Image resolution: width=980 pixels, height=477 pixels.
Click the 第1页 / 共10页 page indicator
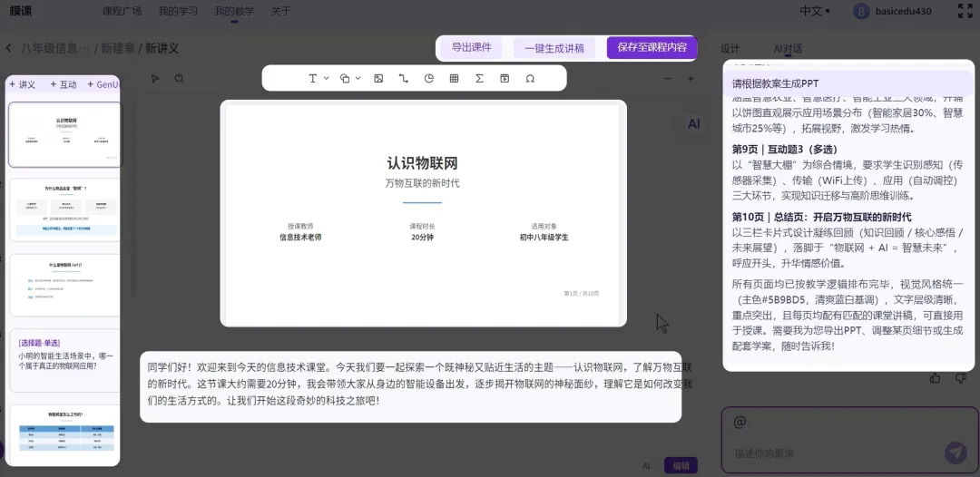[x=582, y=294]
